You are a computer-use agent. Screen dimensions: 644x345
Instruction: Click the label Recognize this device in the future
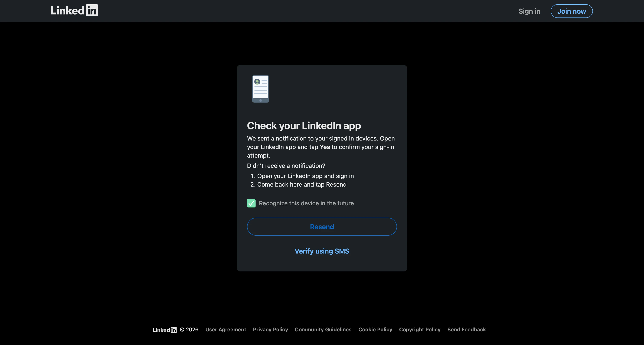[306, 203]
